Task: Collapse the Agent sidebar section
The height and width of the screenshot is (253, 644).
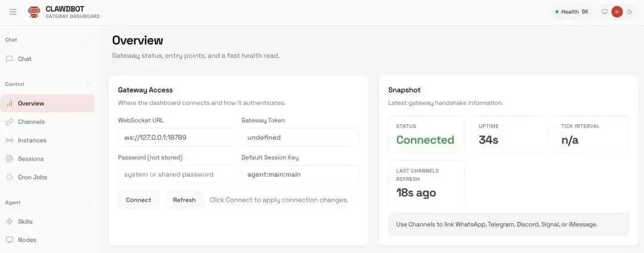Action: [x=88, y=202]
